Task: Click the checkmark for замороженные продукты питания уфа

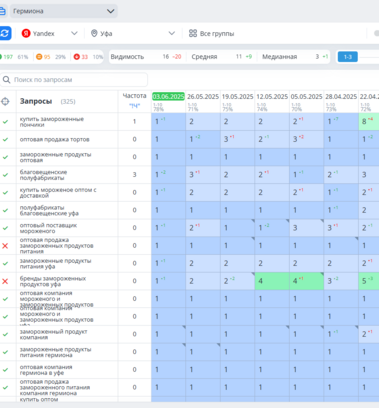Action: (x=5, y=263)
